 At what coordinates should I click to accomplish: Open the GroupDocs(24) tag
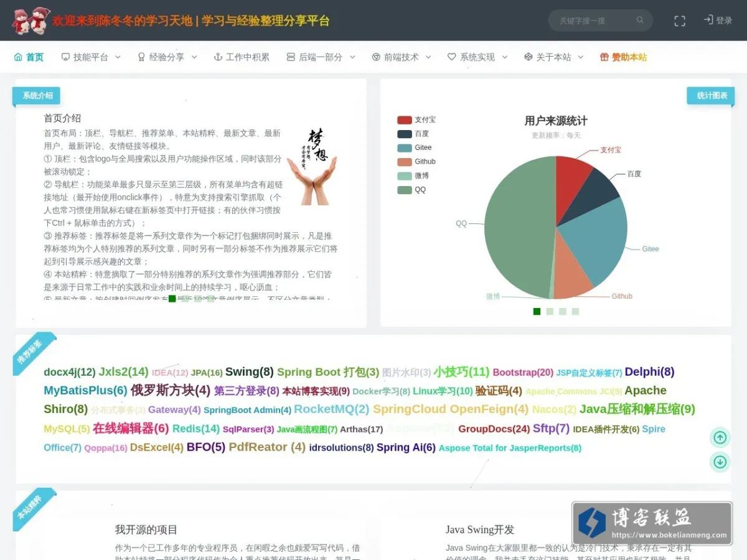494,429
